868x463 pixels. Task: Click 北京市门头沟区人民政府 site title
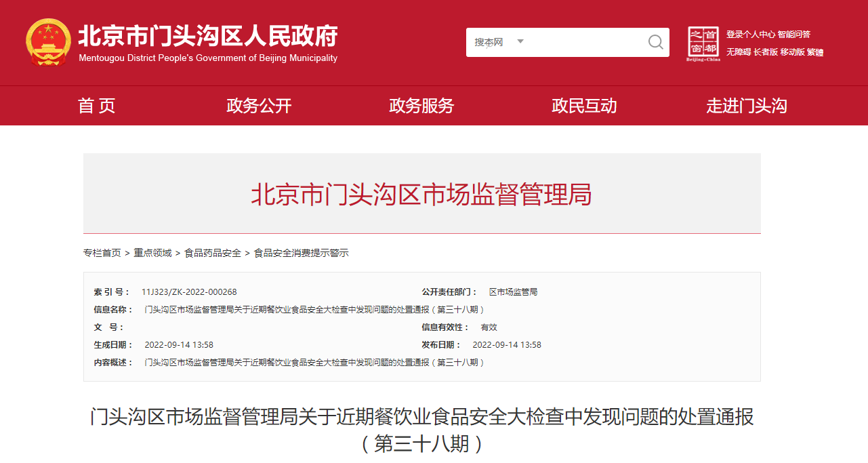(x=208, y=36)
